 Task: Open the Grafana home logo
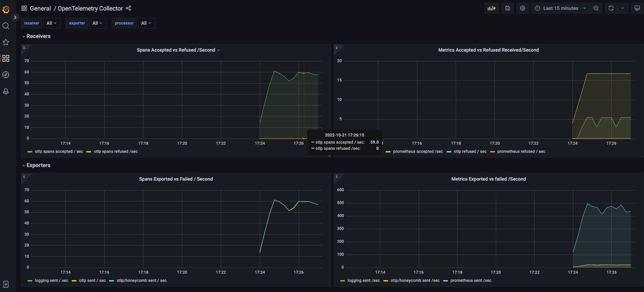[x=6, y=10]
